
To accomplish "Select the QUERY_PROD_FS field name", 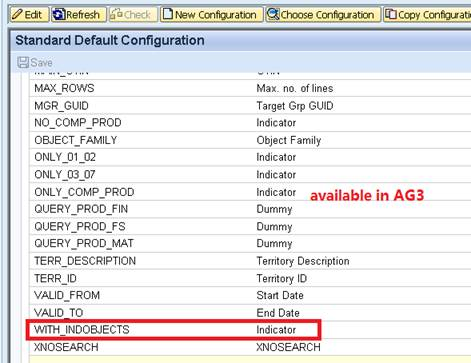I will tap(80, 226).
